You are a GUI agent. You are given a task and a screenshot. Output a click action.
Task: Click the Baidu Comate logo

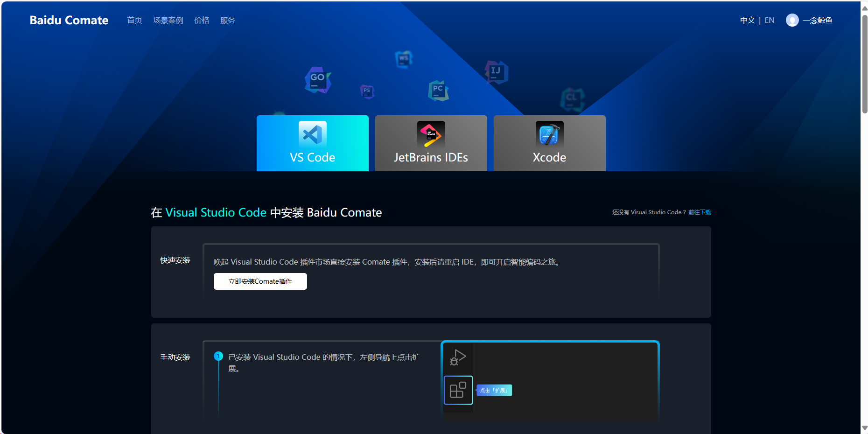coord(69,20)
